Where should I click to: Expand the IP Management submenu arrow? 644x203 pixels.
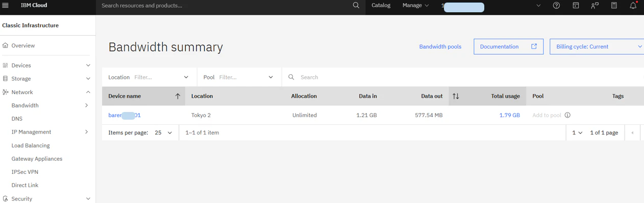(86, 132)
